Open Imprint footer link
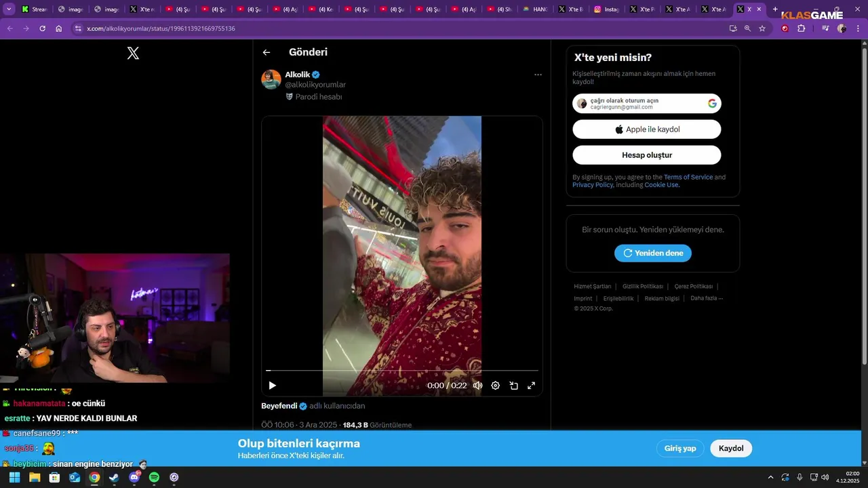This screenshot has width=868, height=488. point(583,298)
